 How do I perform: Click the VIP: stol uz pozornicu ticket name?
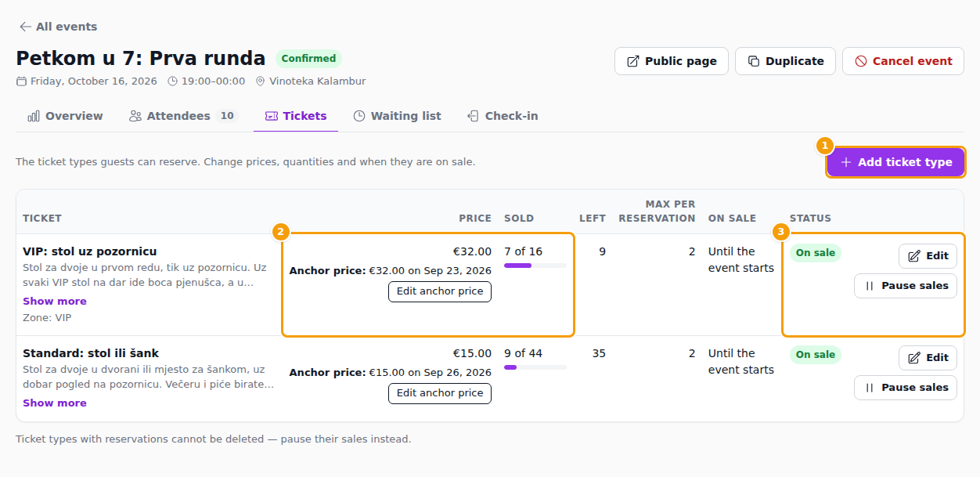[90, 251]
